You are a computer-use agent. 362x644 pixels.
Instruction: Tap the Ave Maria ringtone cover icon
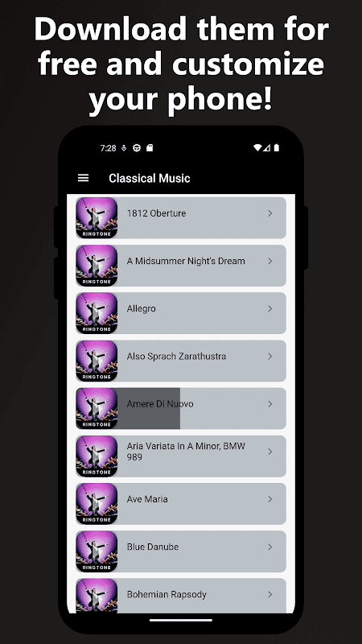point(97,504)
